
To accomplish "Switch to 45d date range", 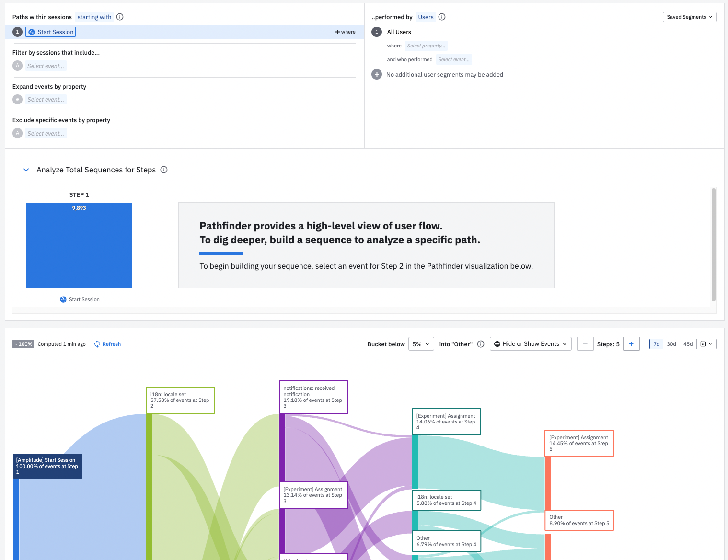I will pos(688,344).
